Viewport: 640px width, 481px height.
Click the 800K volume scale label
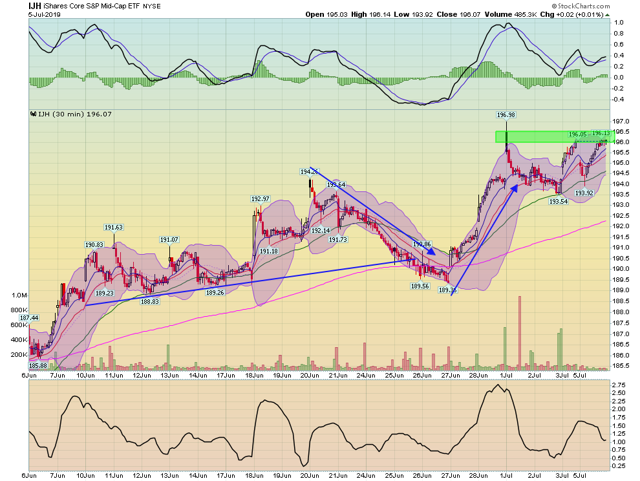(x=20, y=310)
